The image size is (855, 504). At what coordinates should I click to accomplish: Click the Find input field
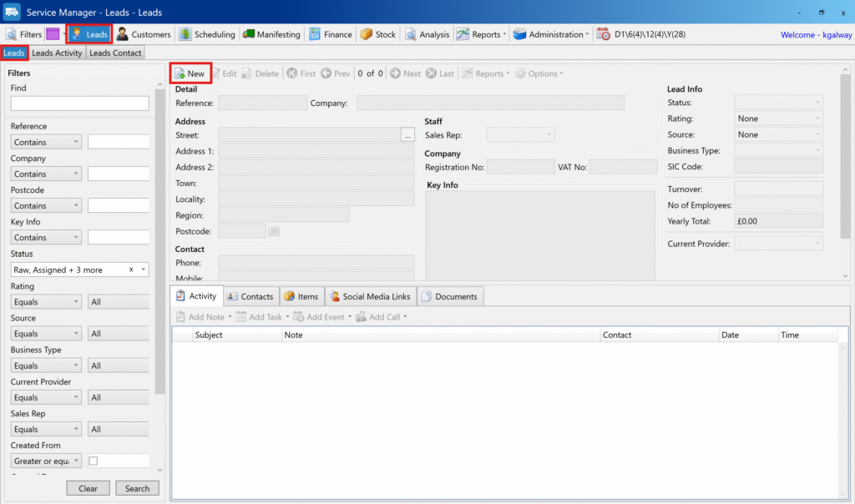(x=79, y=103)
